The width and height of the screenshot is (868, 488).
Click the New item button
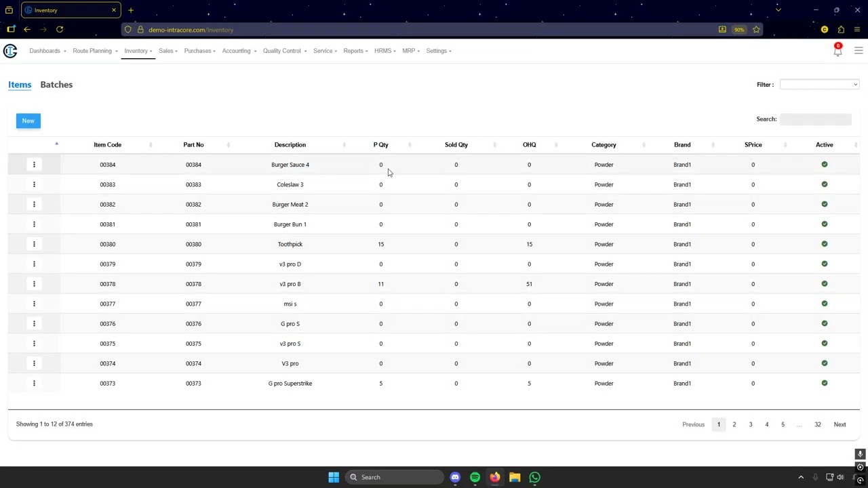point(28,121)
